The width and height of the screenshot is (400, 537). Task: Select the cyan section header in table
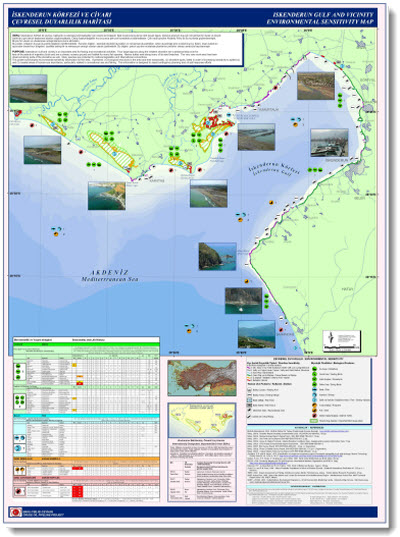click(86, 416)
